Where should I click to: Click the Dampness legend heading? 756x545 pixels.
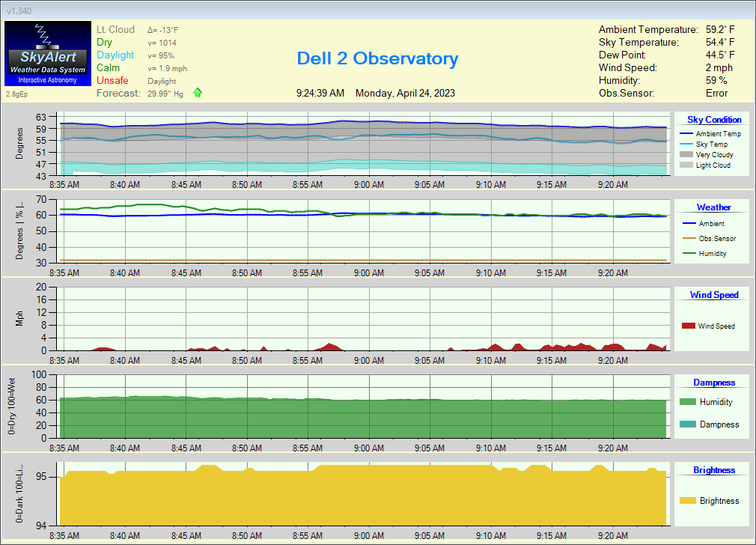pos(714,383)
